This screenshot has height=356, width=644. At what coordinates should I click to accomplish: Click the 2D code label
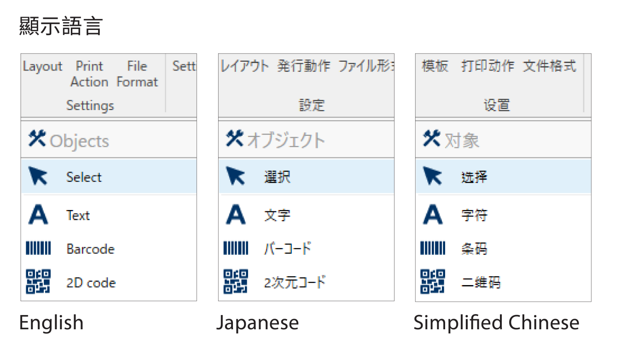coord(91,283)
